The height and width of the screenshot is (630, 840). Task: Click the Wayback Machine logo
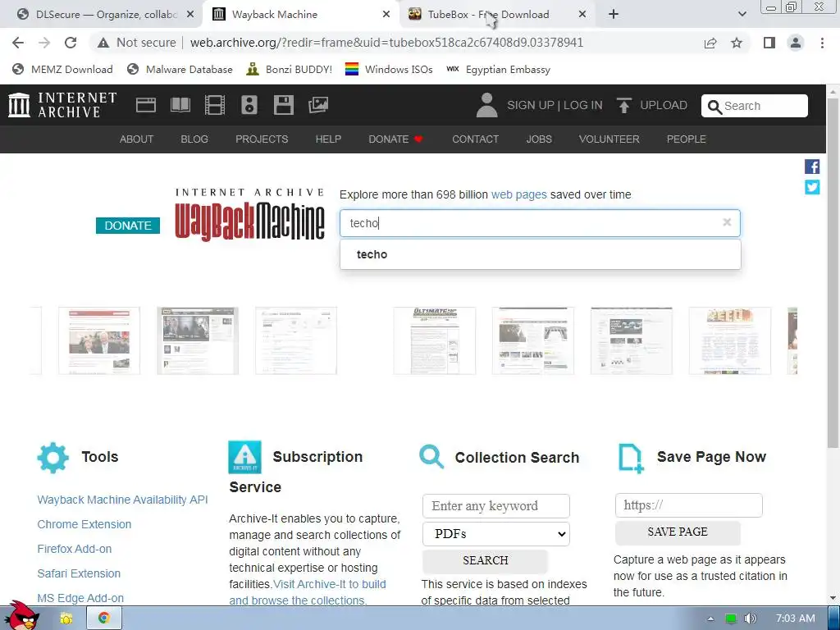(x=249, y=215)
